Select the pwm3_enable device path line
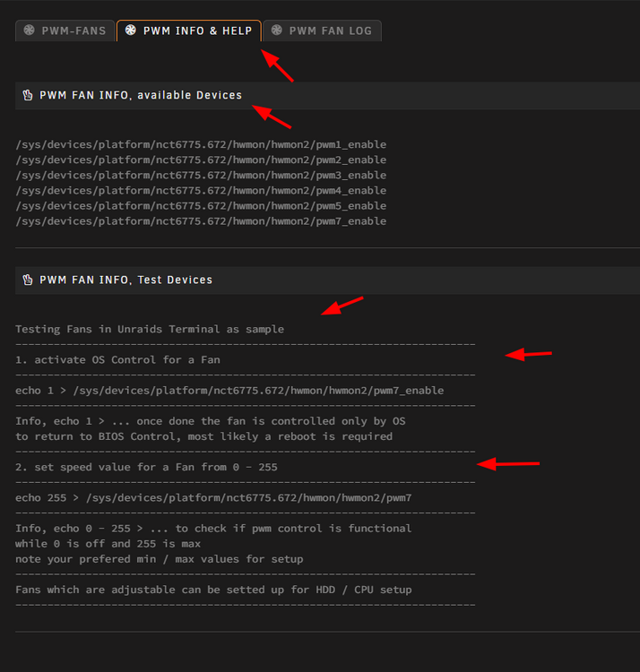640x672 pixels. click(x=201, y=176)
